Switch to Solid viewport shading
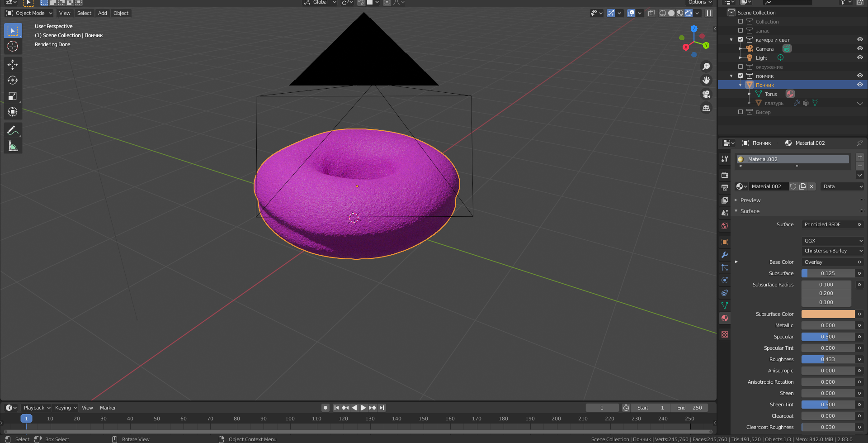Viewport: 868px width, 443px height. pyautogui.click(x=671, y=13)
